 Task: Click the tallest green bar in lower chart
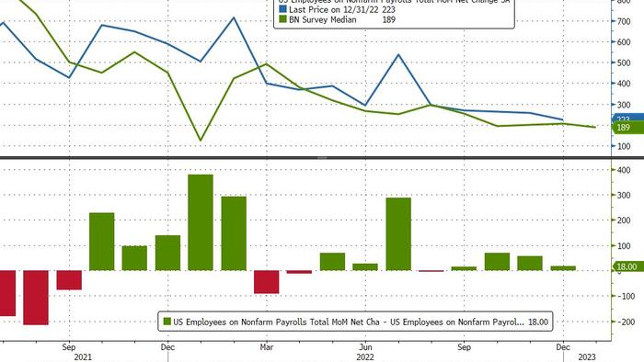point(201,222)
